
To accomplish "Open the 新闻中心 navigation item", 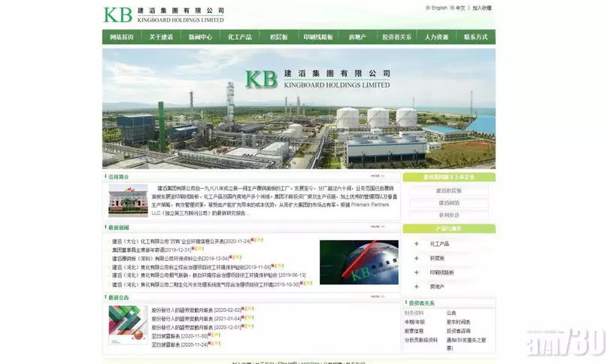I will pos(201,37).
